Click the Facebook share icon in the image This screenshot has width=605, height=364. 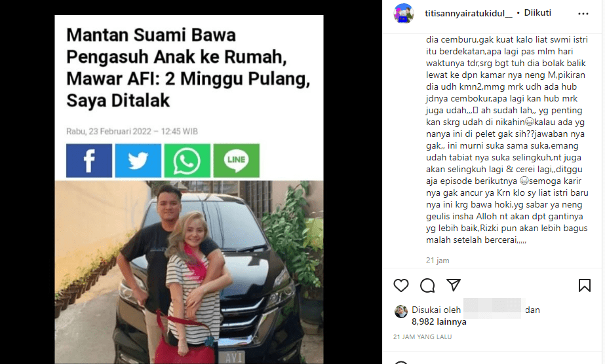(89, 160)
